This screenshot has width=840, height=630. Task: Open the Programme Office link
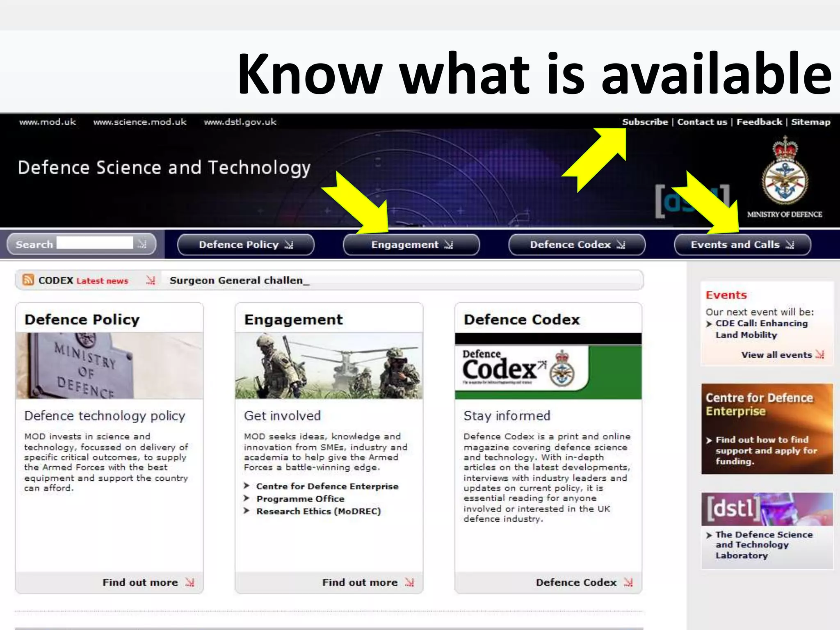point(300,499)
